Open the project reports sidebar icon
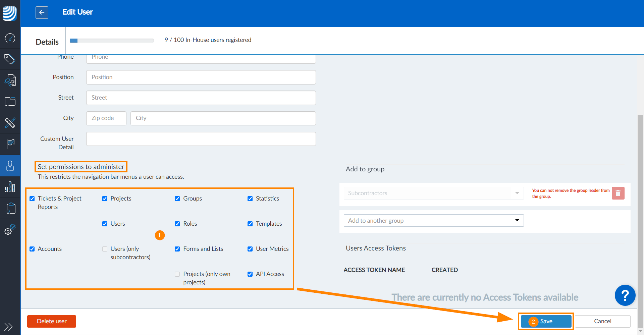 tap(10, 80)
